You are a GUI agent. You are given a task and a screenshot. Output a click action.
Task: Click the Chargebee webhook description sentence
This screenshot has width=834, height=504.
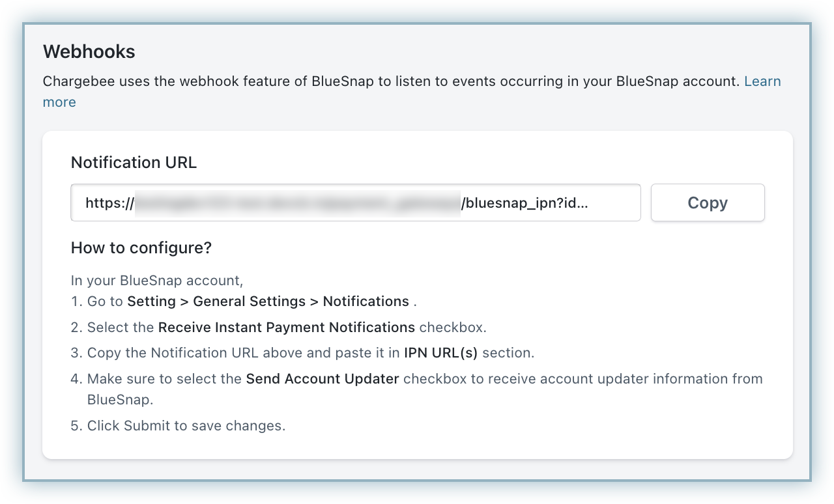click(391, 81)
